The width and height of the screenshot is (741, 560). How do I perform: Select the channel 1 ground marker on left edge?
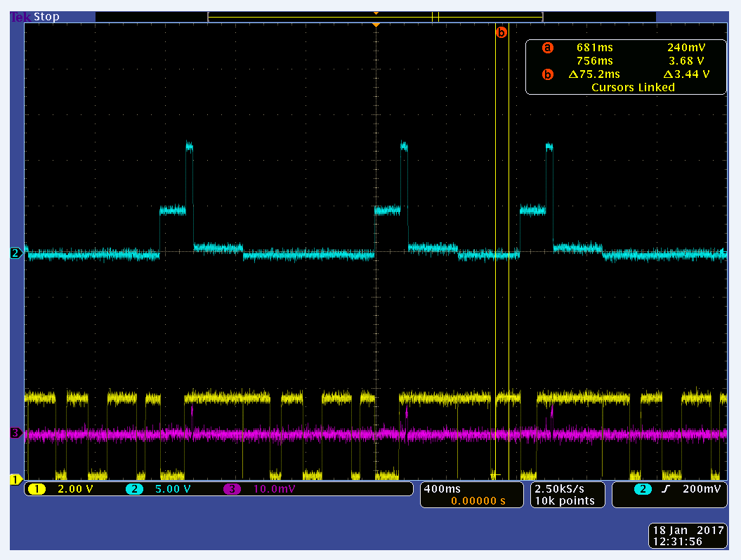click(x=15, y=480)
